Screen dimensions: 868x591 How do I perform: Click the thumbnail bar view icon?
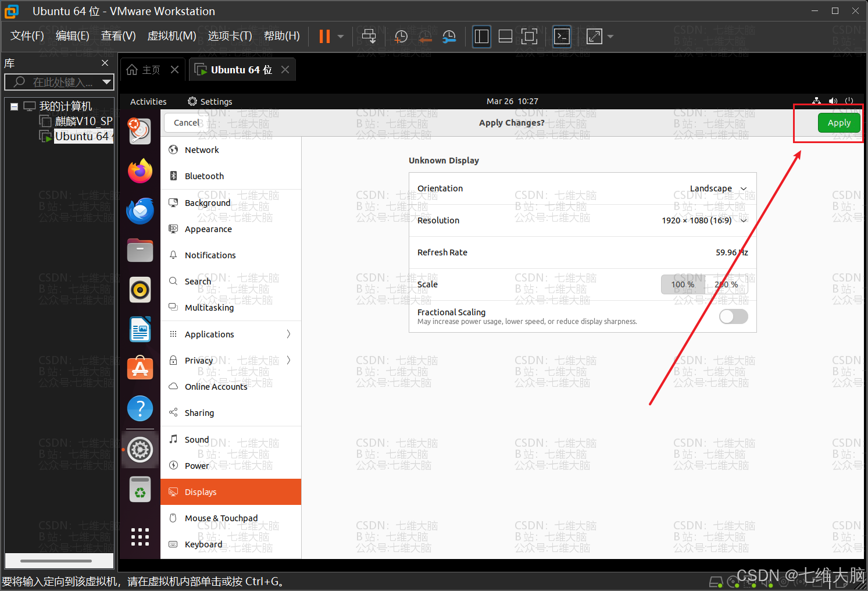(x=505, y=37)
